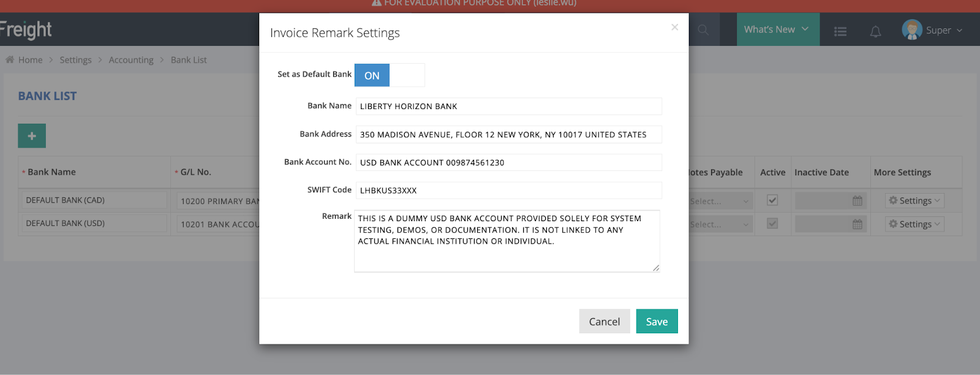980x375 pixels.
Task: Go to Accounting in breadcrumb
Action: pos(131,60)
